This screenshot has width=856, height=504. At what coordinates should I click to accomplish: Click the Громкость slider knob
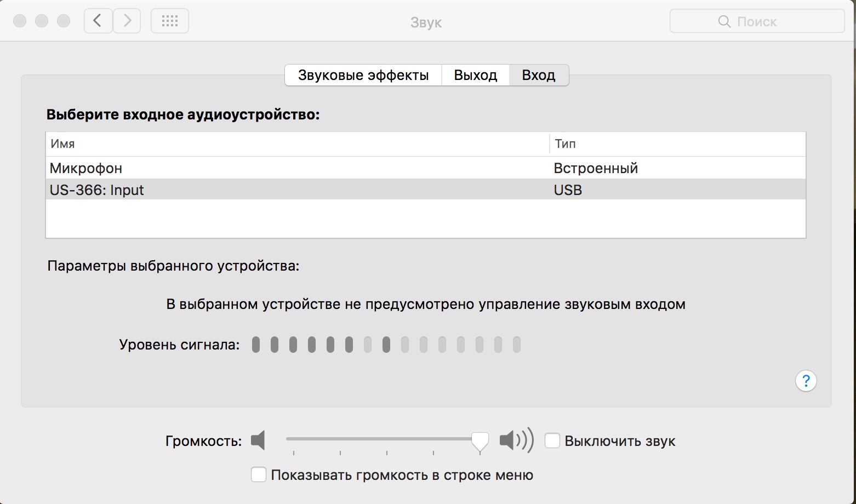click(480, 441)
